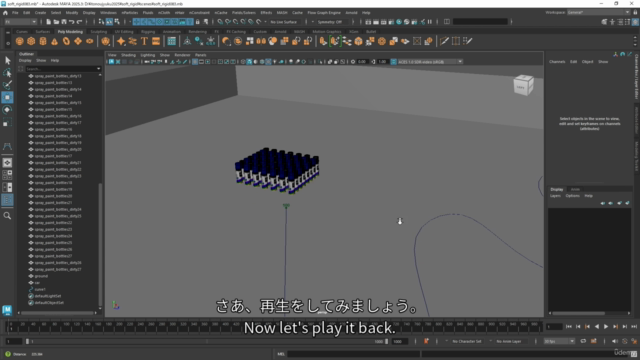Open the search magnifier in left toolbox

pyautogui.click(x=7, y=216)
